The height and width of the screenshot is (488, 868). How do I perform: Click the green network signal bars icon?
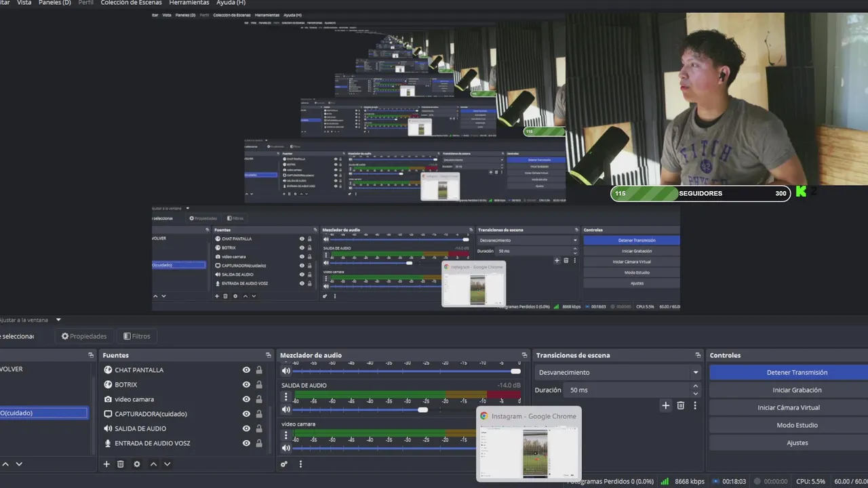(665, 481)
